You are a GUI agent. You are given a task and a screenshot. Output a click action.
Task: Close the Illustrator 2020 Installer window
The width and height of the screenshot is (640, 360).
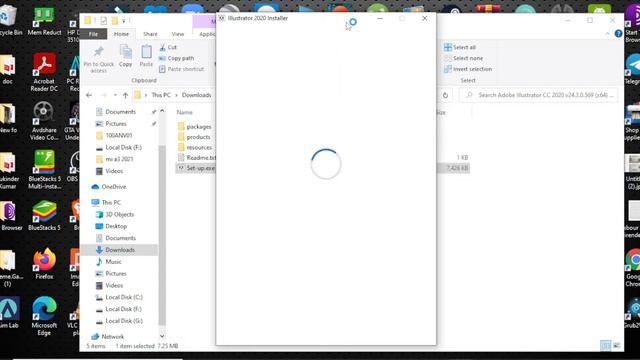(425, 18)
